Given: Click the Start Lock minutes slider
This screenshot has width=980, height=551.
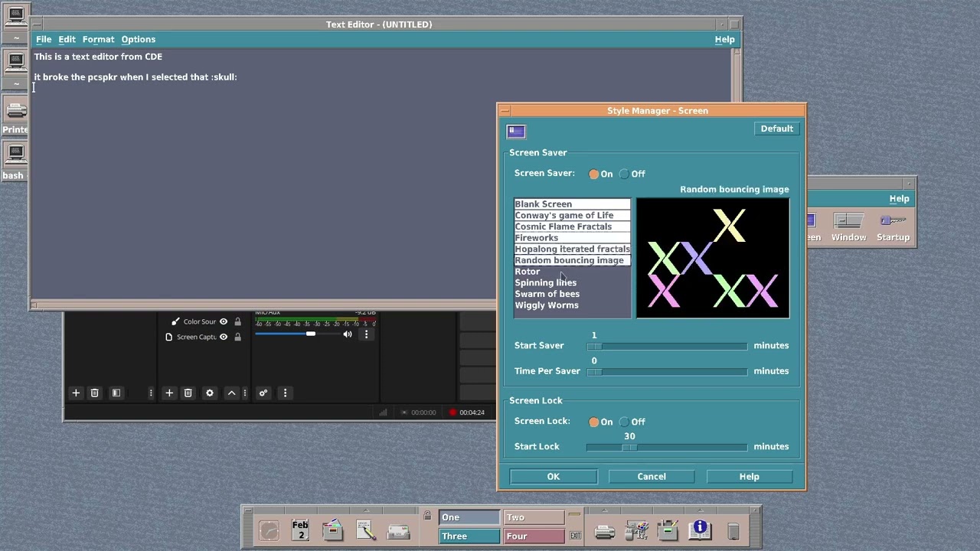Looking at the screenshot, I should click(667, 447).
